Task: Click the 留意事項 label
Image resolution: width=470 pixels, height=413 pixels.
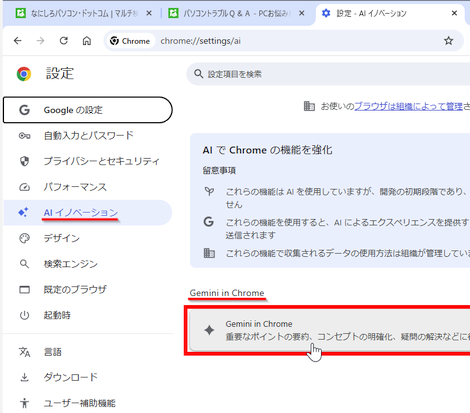Action: coord(219,171)
